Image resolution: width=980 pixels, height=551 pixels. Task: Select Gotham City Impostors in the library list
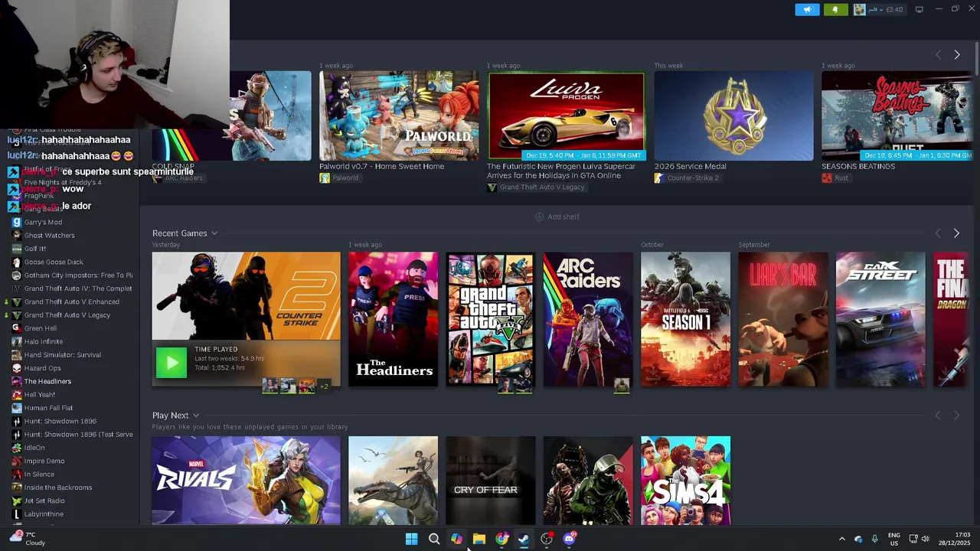[78, 275]
